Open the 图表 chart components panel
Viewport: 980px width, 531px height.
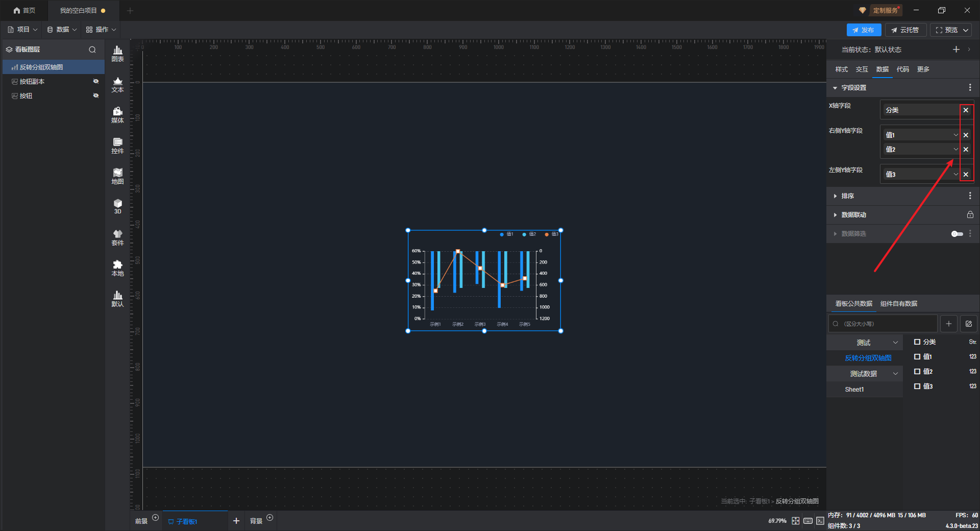coord(117,54)
